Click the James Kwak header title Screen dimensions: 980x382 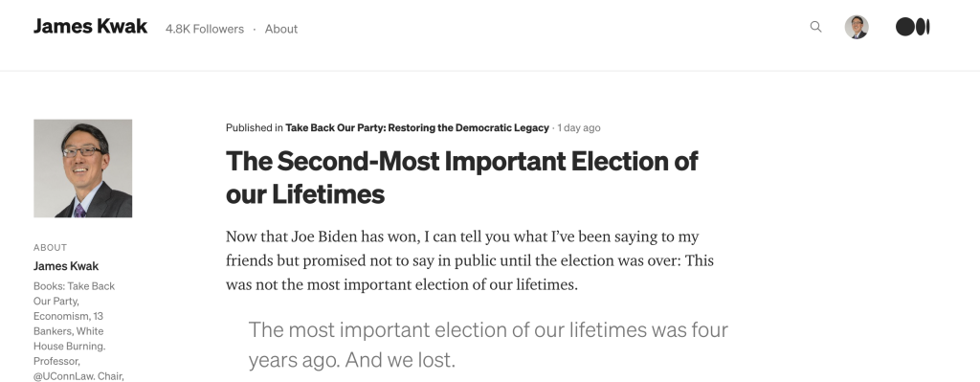coord(91,26)
